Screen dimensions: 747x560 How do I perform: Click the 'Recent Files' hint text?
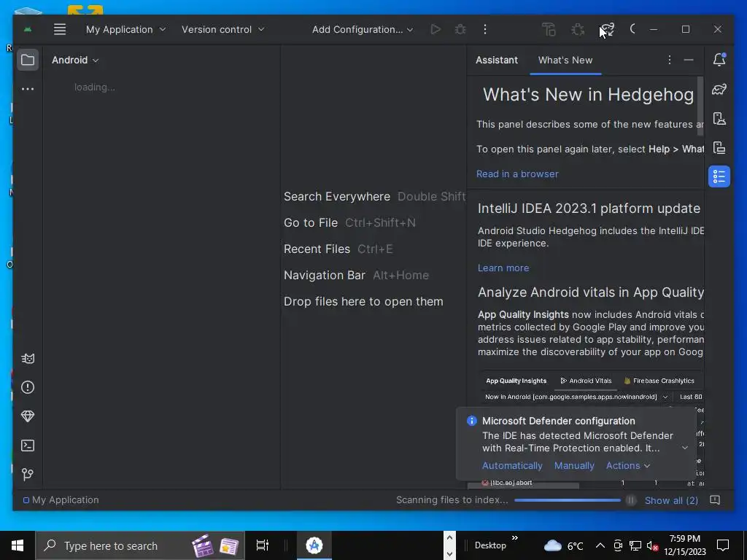tap(317, 249)
